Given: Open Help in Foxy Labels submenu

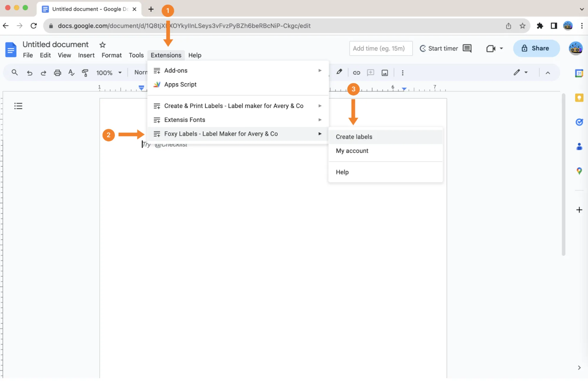Looking at the screenshot, I should pyautogui.click(x=385, y=172).
